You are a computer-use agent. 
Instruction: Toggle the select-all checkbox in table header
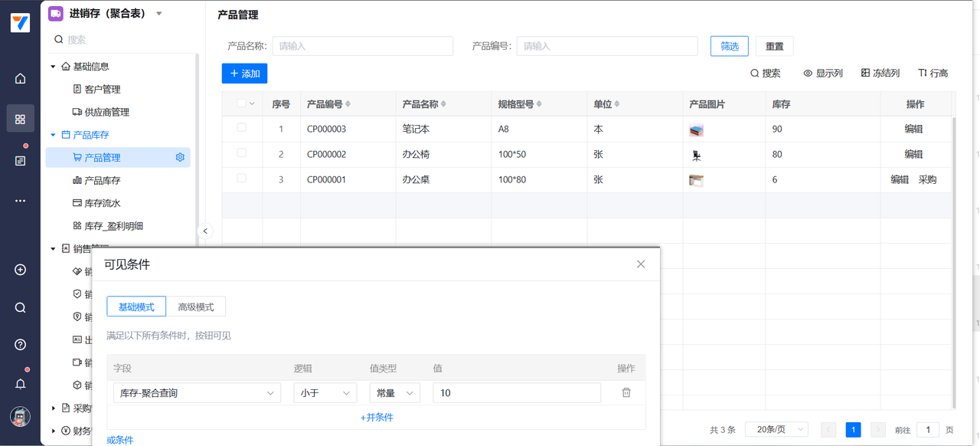click(242, 103)
